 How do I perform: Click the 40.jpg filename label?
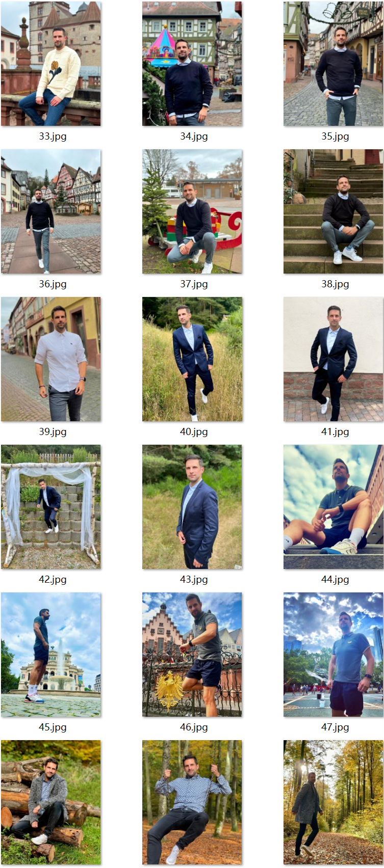[x=194, y=432]
